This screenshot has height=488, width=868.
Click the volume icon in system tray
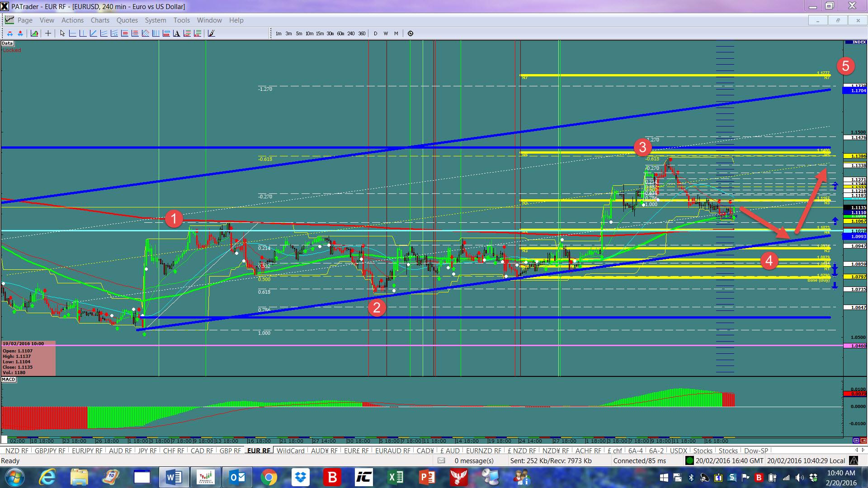[x=799, y=478]
